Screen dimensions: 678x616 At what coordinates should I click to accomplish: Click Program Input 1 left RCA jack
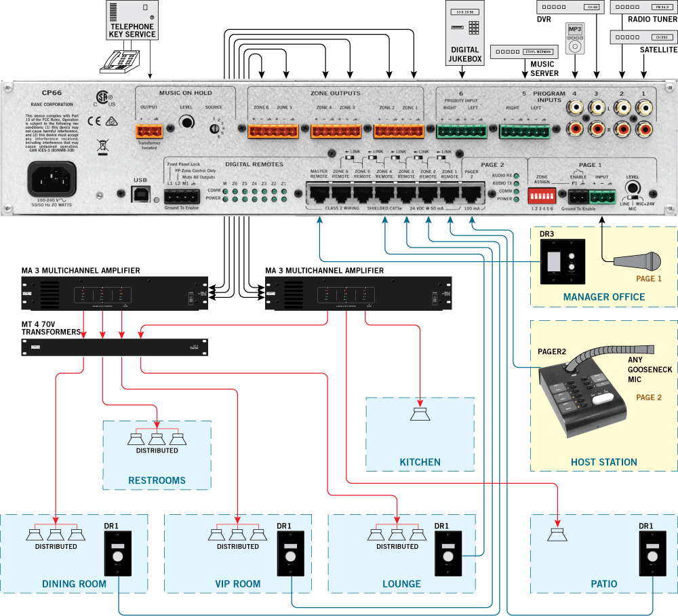644,107
